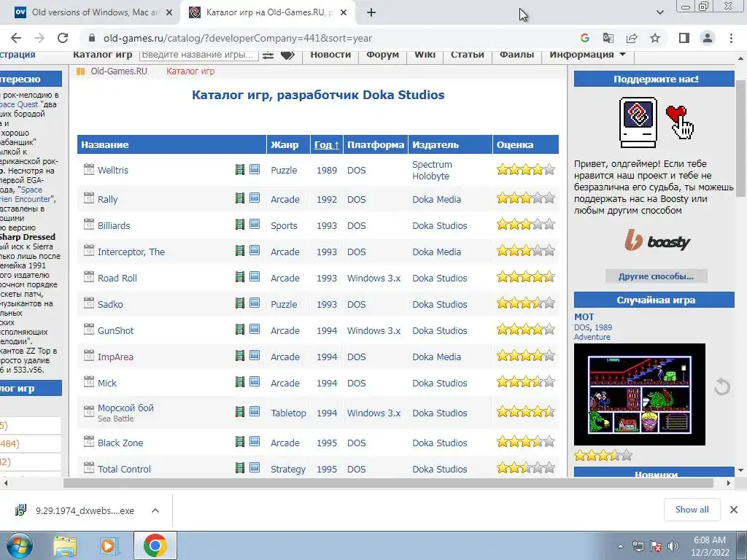Click the search filter sliders icon
This screenshot has width=747, height=560.
point(268,55)
